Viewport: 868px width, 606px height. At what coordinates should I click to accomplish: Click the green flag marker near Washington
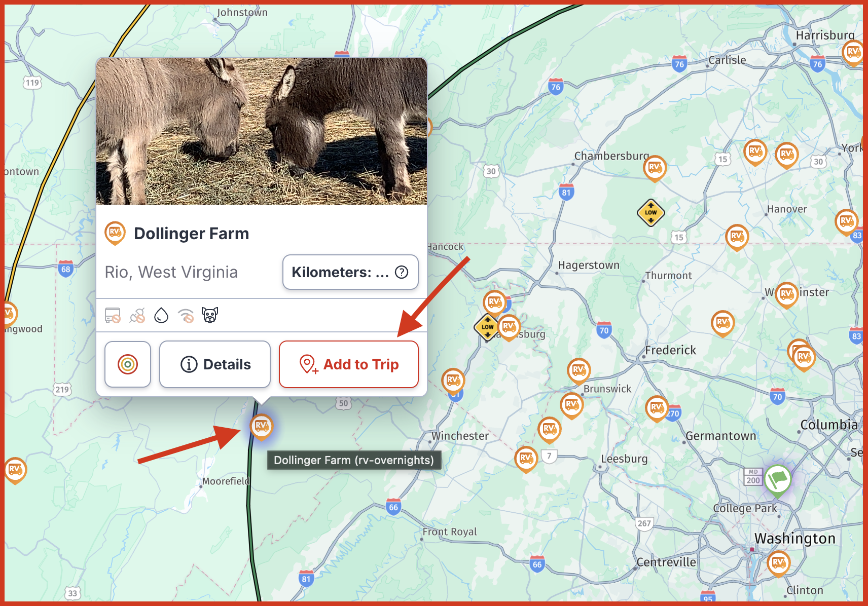pos(778,479)
